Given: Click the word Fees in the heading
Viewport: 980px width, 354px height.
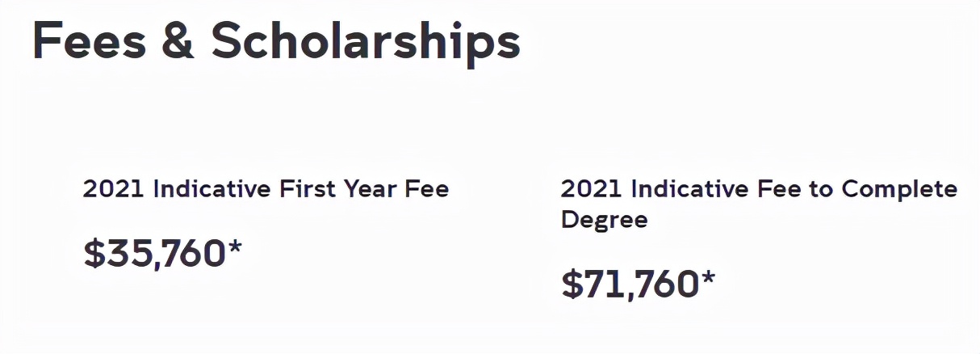Looking at the screenshot, I should [90, 42].
